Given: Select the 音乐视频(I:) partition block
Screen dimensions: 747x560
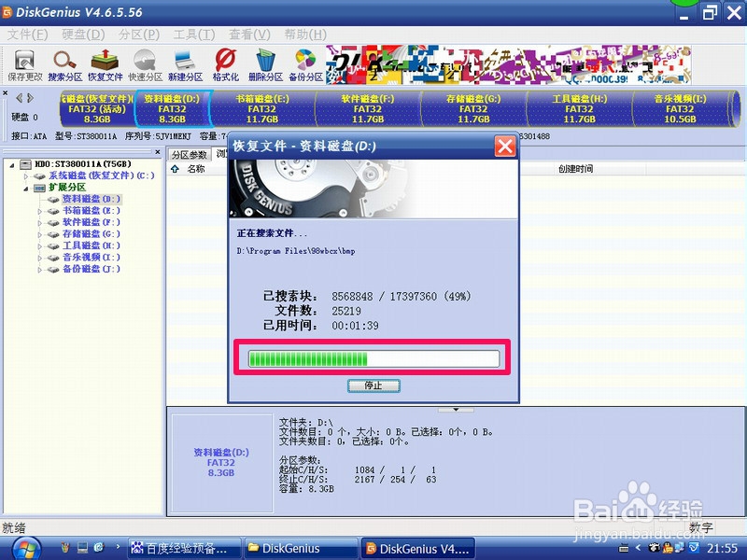Looking at the screenshot, I should (x=681, y=109).
